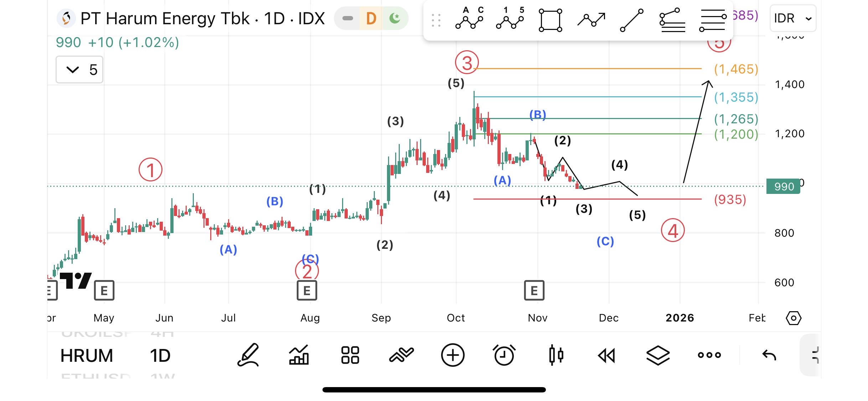Select the Elliott 12345 impulse wave tool
The width and height of the screenshot is (868, 401).
[x=510, y=19]
